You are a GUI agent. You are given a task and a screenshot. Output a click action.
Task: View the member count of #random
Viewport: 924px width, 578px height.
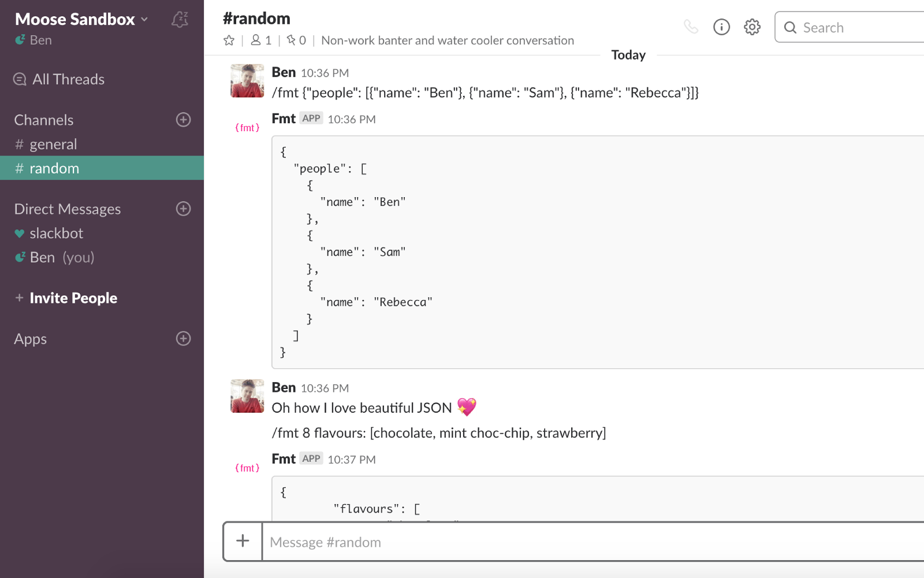pyautogui.click(x=261, y=40)
